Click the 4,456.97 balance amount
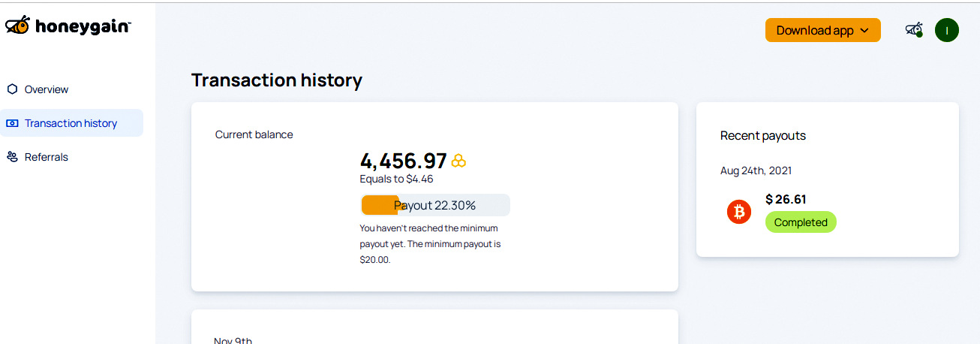Image resolution: width=980 pixels, height=344 pixels. point(404,161)
